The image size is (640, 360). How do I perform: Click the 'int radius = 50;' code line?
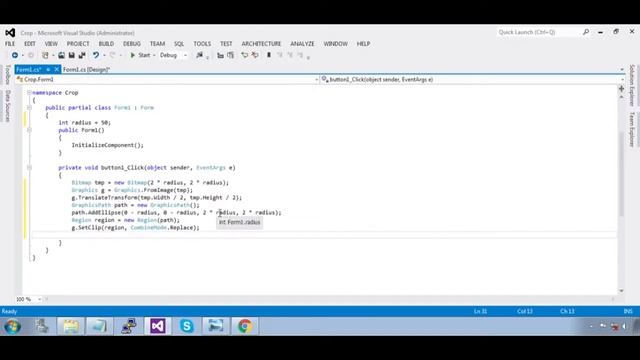pyautogui.click(x=84, y=122)
